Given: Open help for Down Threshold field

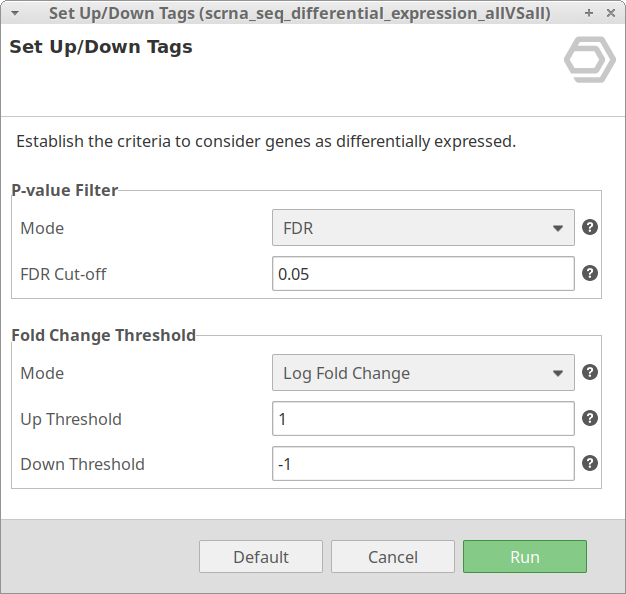Looking at the screenshot, I should pos(590,463).
